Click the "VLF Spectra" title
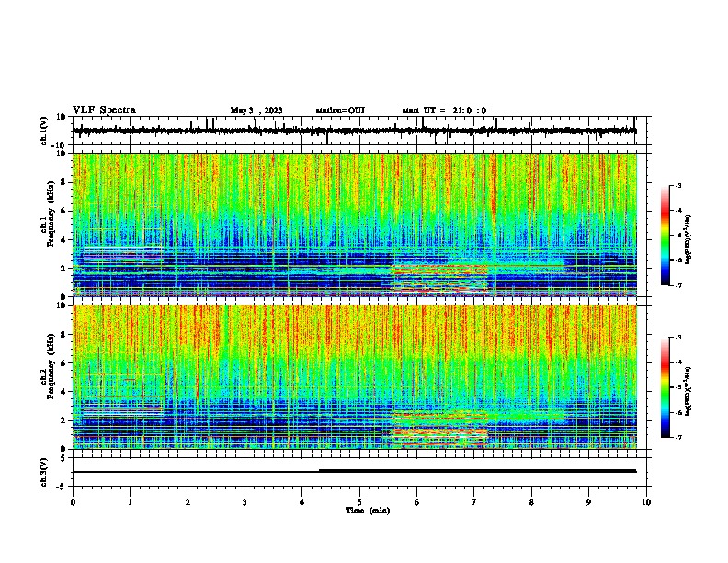The image size is (728, 563). [x=104, y=110]
